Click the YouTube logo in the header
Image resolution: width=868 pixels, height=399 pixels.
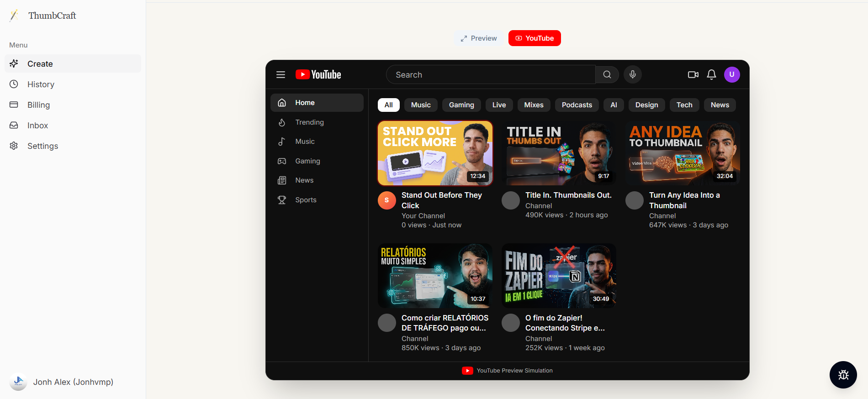point(318,74)
